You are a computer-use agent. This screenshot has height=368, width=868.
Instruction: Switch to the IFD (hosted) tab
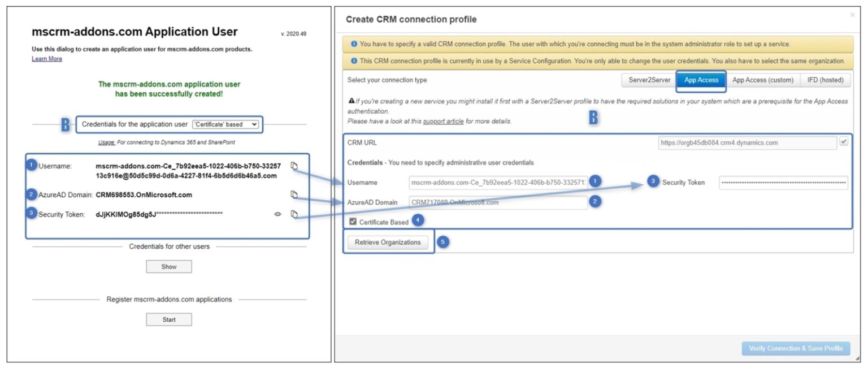825,80
